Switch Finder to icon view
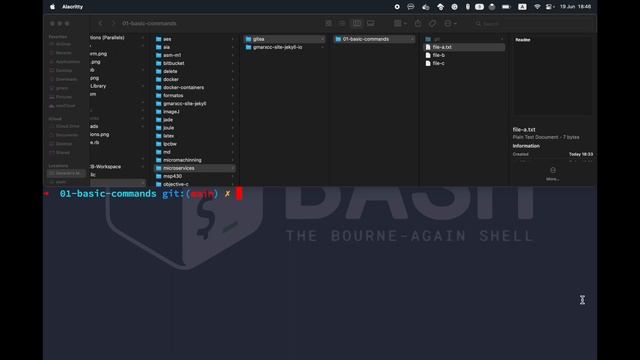The width and height of the screenshot is (640, 360). (328, 23)
